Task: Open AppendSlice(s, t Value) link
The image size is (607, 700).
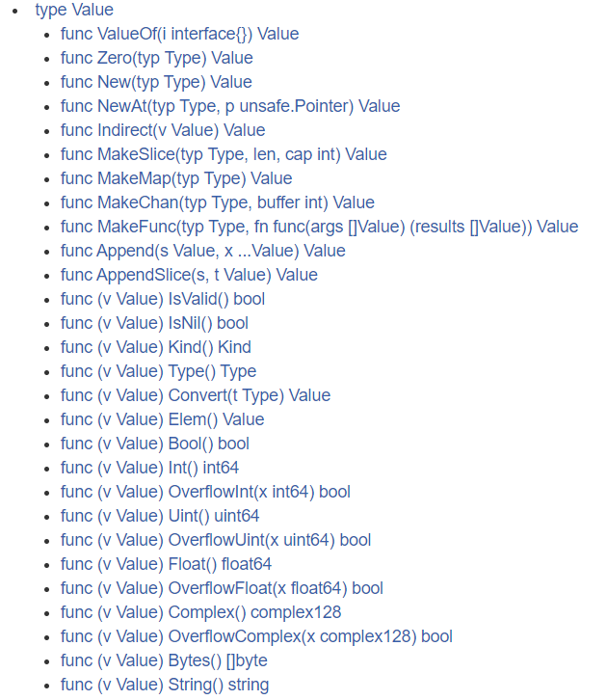Action: click(x=189, y=275)
